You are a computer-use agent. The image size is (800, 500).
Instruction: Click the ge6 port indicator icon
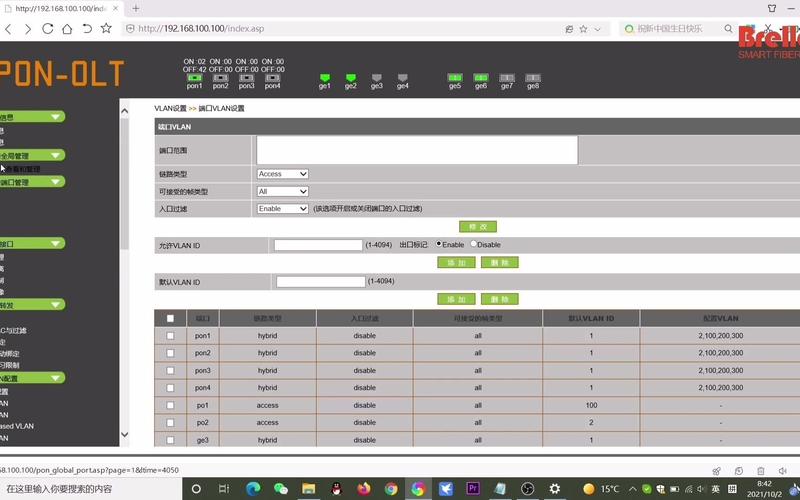click(481, 78)
